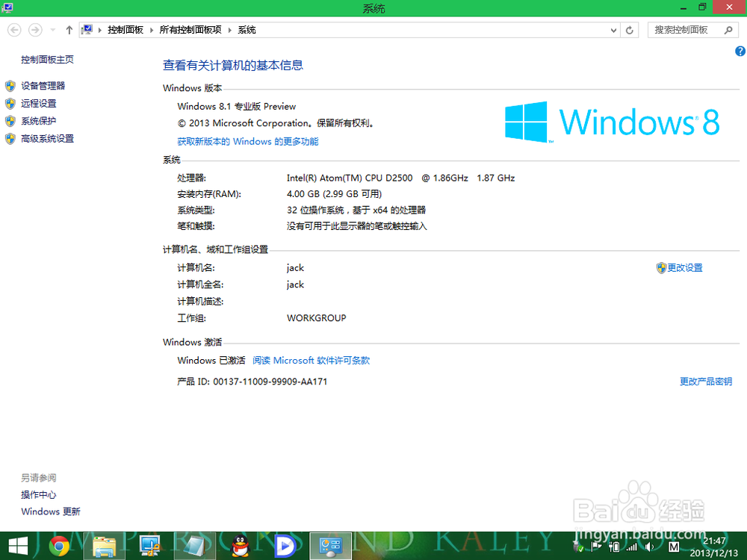Click the computer icon in the address bar
747x560 pixels.
(x=87, y=30)
